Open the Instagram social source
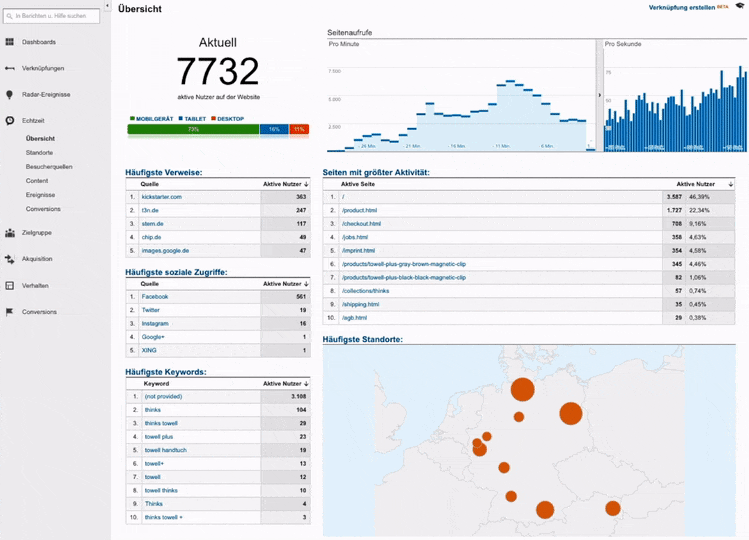749x540 pixels. click(x=155, y=324)
